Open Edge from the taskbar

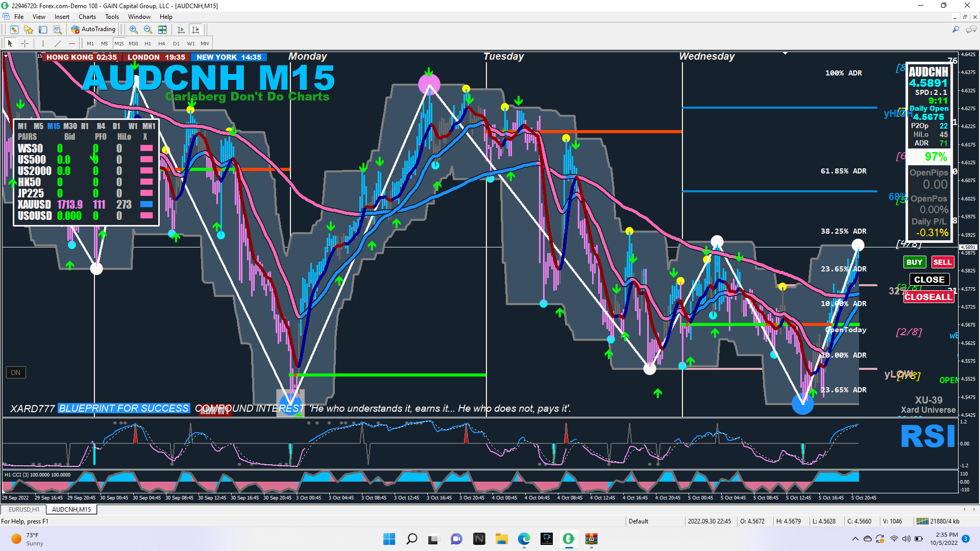pos(524,539)
